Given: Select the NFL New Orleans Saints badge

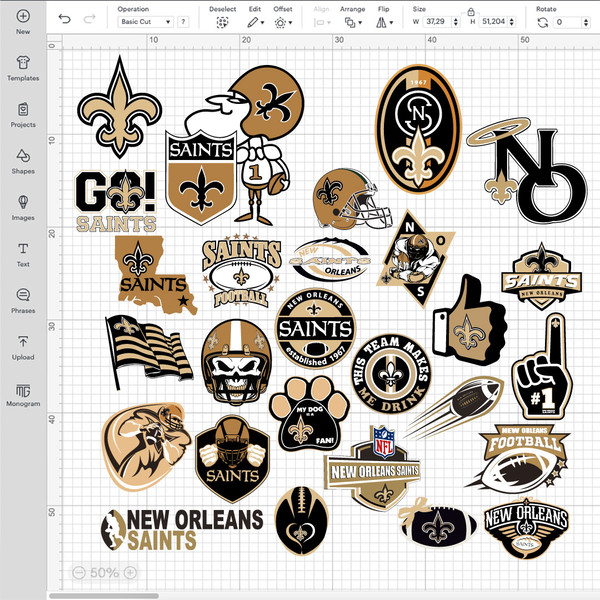Looking at the screenshot, I should click(x=373, y=470).
